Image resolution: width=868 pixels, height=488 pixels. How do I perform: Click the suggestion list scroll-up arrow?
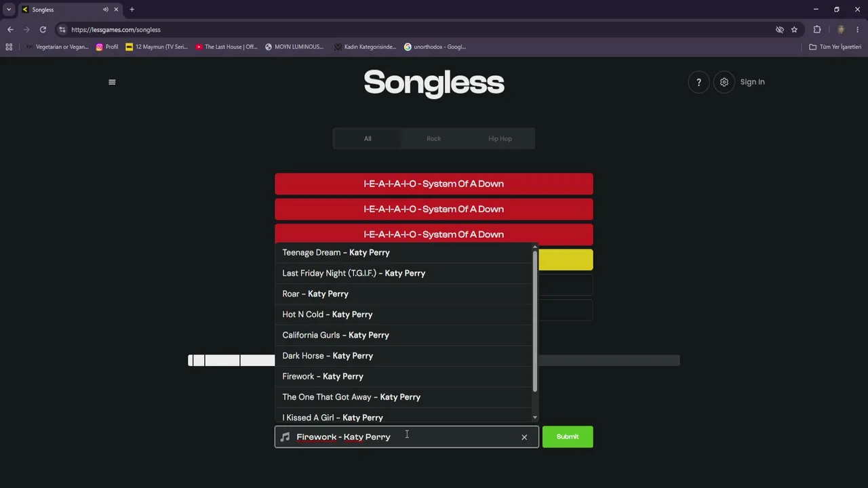[535, 247]
